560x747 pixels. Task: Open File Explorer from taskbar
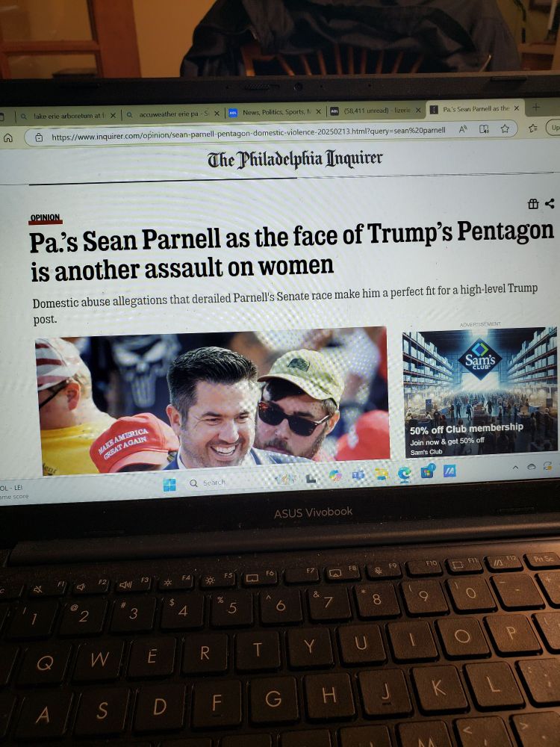pos(382,474)
